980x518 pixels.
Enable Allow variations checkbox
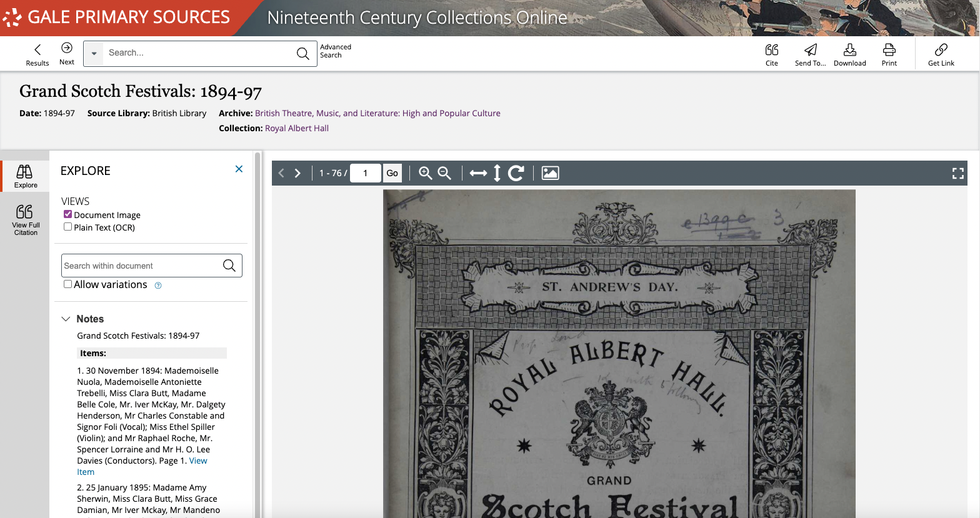tap(67, 284)
